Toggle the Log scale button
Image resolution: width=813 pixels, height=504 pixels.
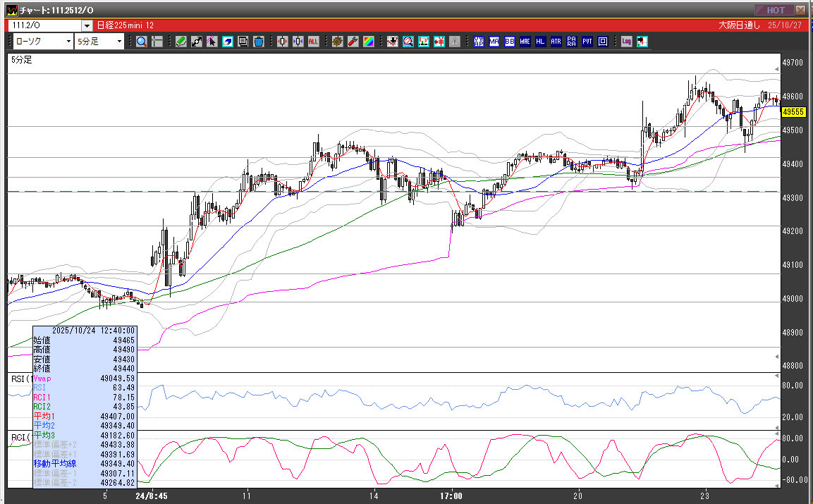[x=626, y=42]
